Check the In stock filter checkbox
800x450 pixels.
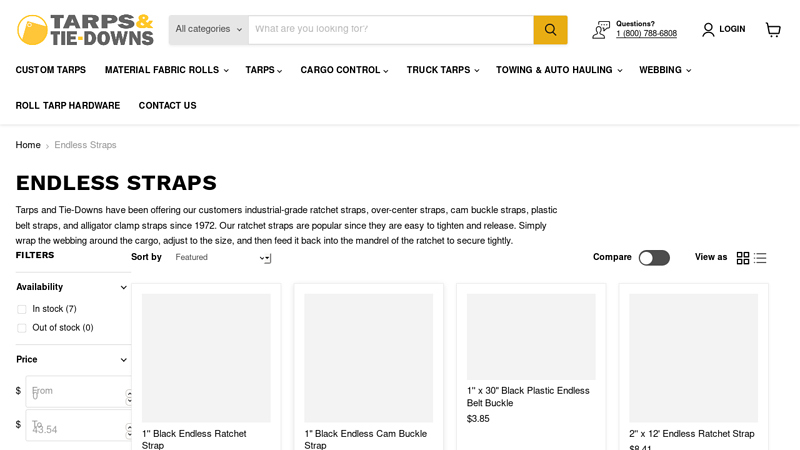coord(22,310)
